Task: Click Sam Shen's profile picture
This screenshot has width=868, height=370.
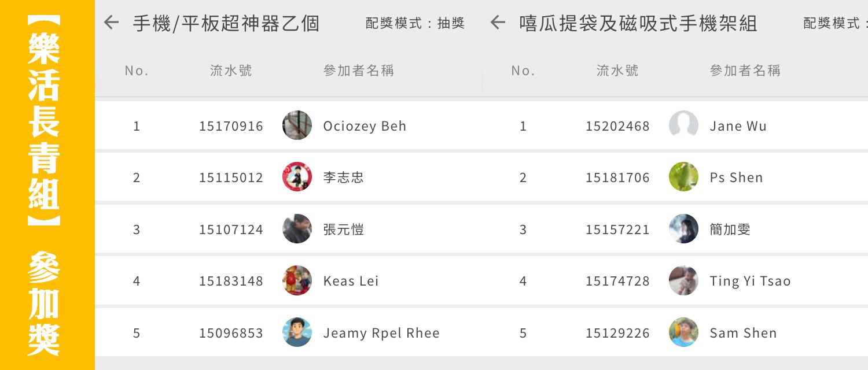Action: 683,332
